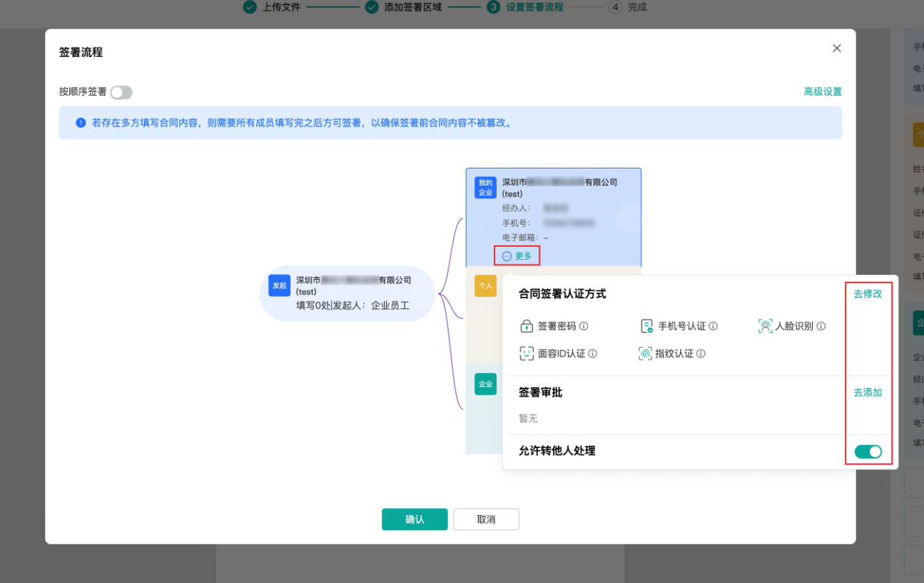Disable the 允许转他人处理 switch
This screenshot has width=924, height=583.
(x=868, y=451)
